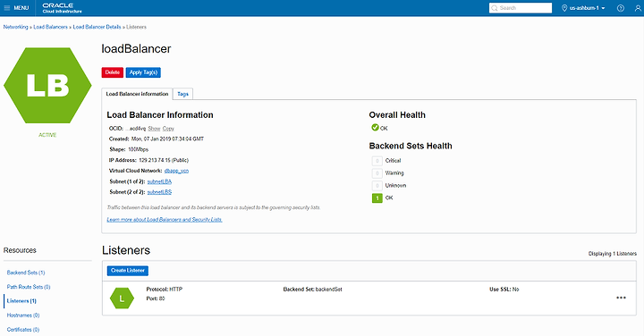
Task: Click the Create Listener button
Action: [128, 271]
